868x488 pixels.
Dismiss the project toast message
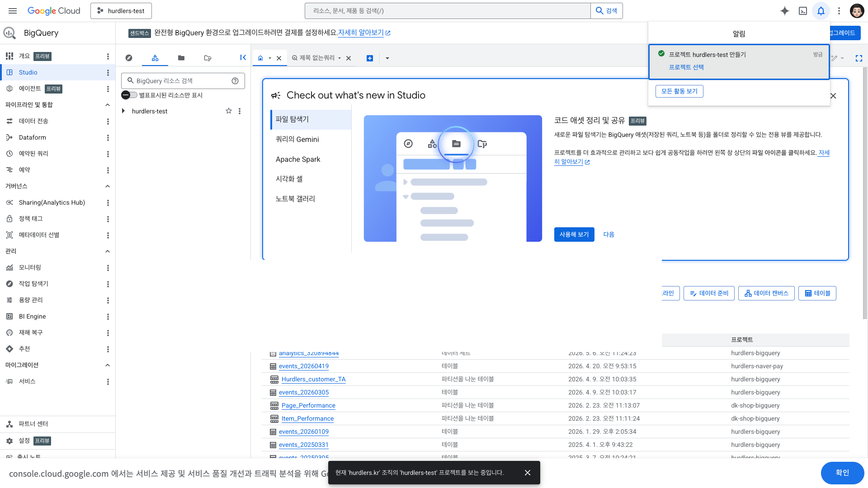528,473
